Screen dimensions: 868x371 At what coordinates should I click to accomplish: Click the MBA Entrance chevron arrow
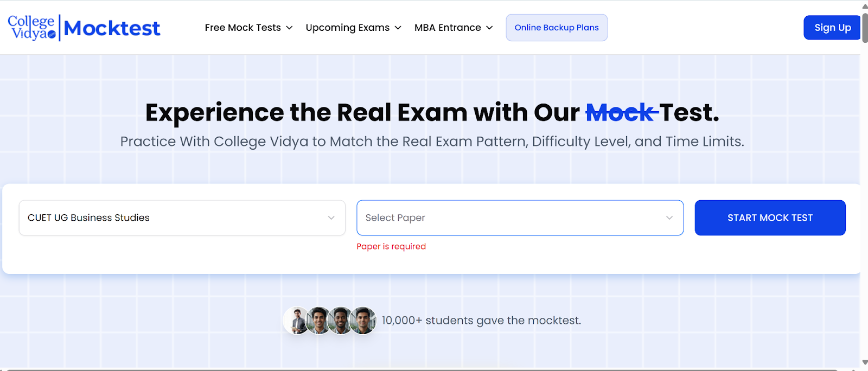[489, 28]
